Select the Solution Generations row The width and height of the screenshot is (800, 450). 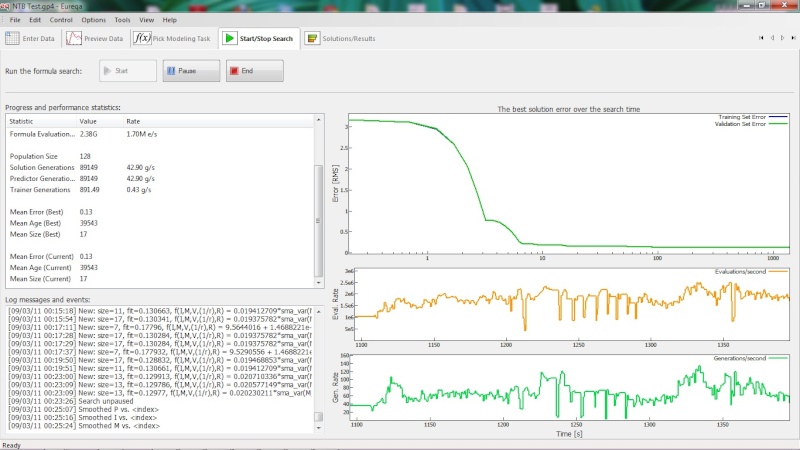coord(160,167)
